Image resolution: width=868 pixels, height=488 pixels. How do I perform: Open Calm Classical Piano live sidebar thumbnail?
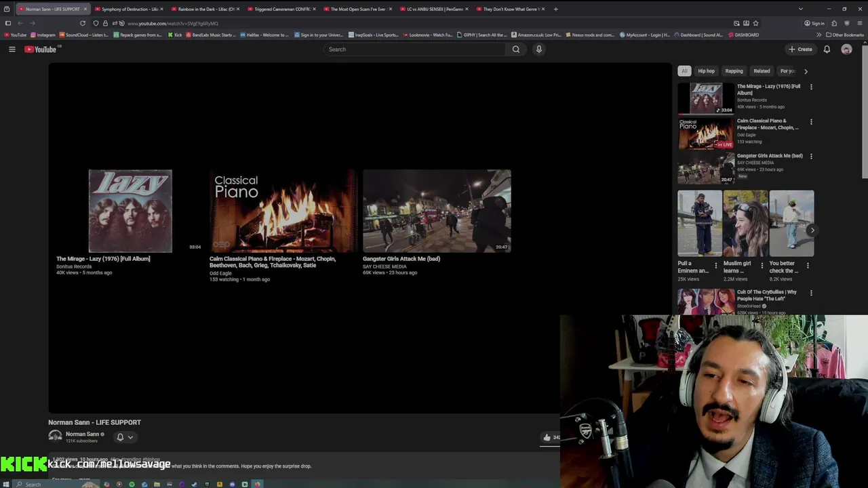(706, 134)
